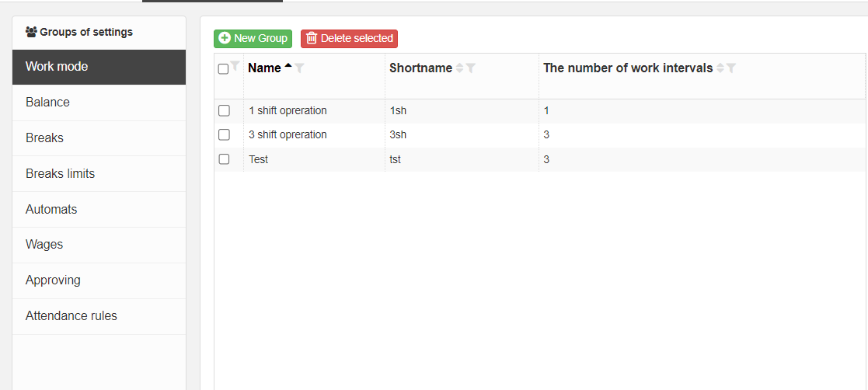
Task: Open the Shortname column filter icon
Action: 471,68
